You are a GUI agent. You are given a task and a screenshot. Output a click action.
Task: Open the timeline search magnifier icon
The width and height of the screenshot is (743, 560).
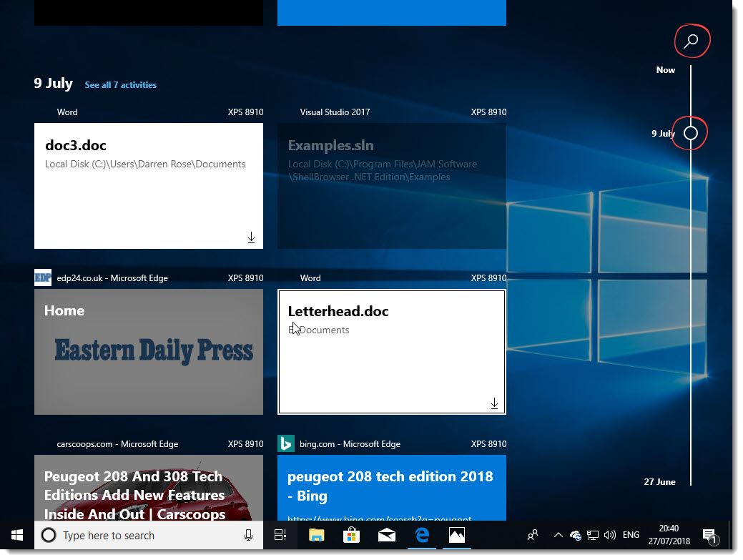[x=692, y=41]
